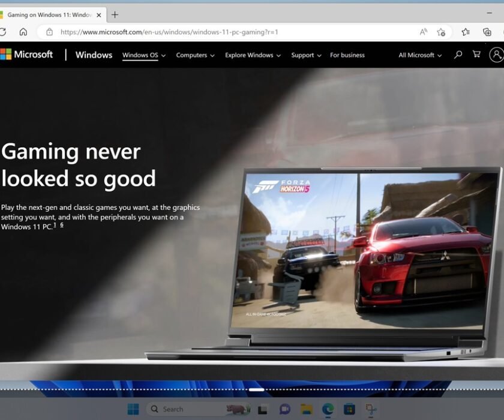The width and height of the screenshot is (504, 420).
Task: Expand the Computers dropdown menu
Action: pos(195,55)
